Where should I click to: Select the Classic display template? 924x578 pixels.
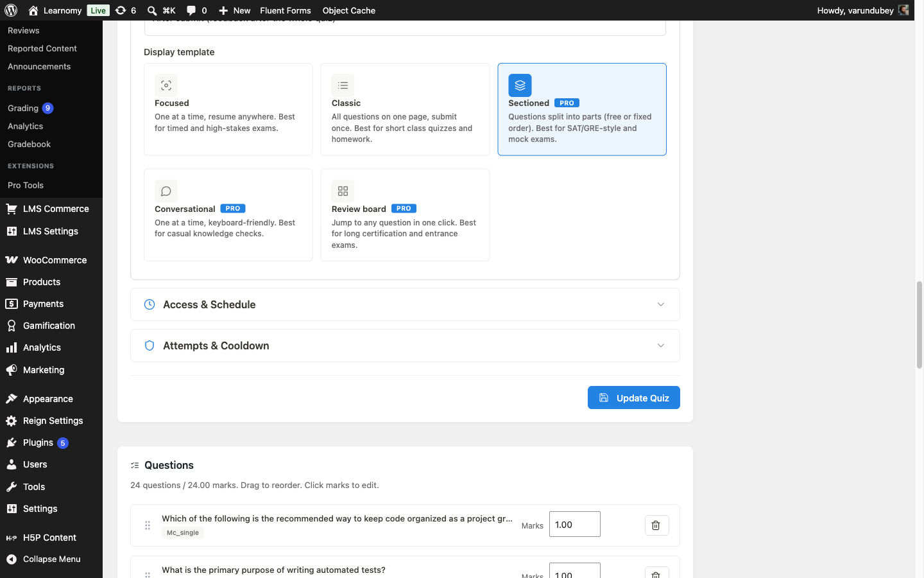pos(405,109)
